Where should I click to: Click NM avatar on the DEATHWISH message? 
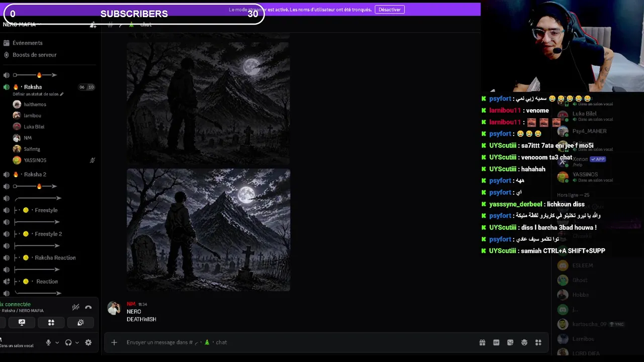(x=114, y=309)
